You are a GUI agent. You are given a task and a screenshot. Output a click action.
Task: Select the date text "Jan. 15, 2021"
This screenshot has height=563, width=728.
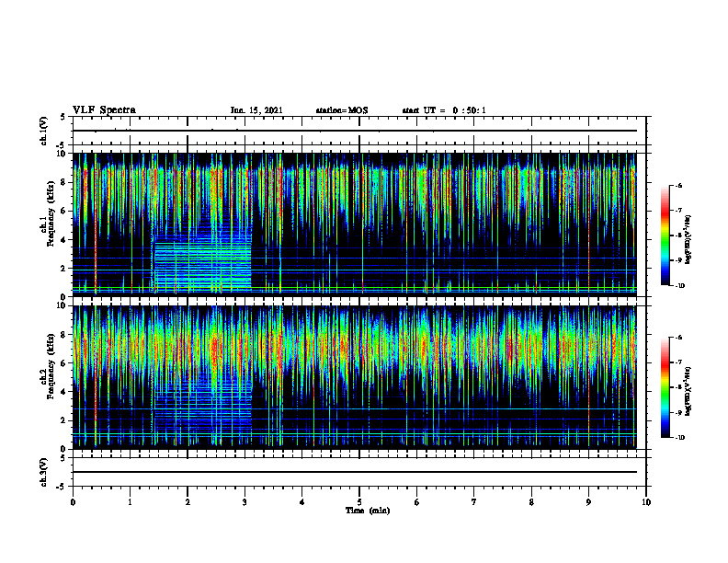click(256, 110)
